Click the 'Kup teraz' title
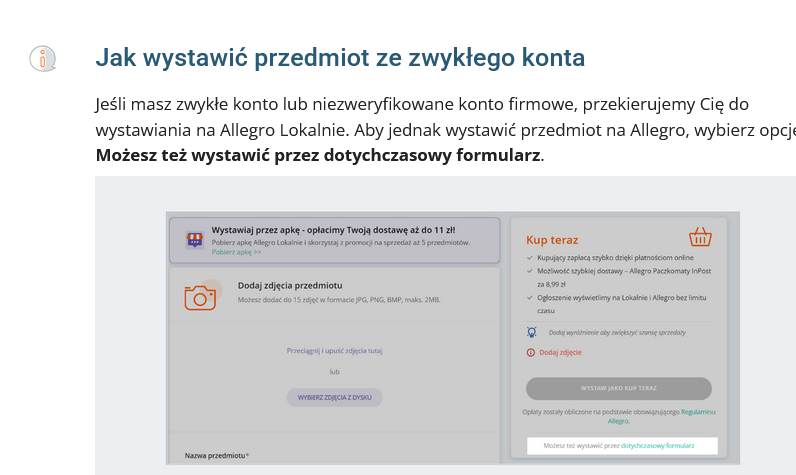Screen dimensions: 796x475 [552, 240]
